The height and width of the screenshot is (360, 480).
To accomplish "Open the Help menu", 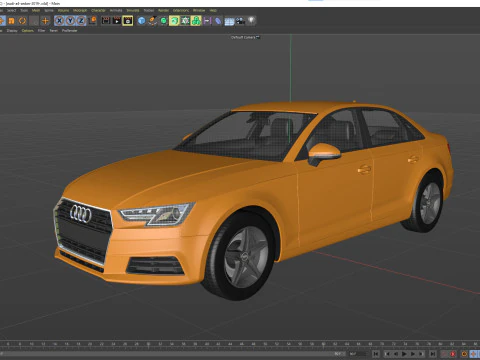I will (x=213, y=10).
